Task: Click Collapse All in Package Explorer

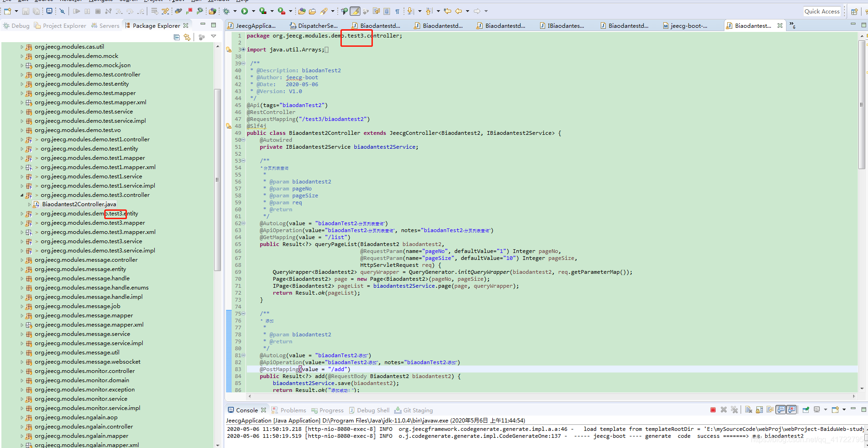Action: point(176,37)
